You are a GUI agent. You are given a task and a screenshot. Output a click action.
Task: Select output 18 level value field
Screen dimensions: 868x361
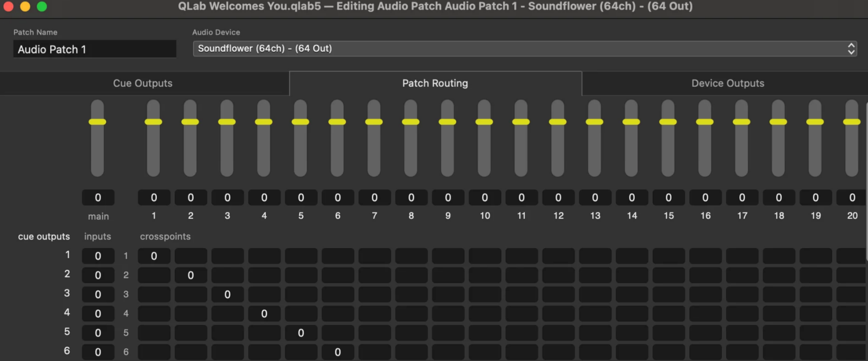pos(779,198)
